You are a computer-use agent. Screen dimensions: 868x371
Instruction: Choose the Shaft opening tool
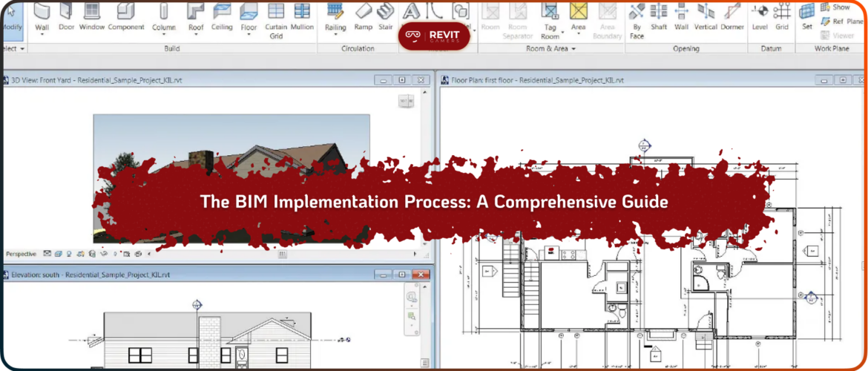pyautogui.click(x=659, y=16)
